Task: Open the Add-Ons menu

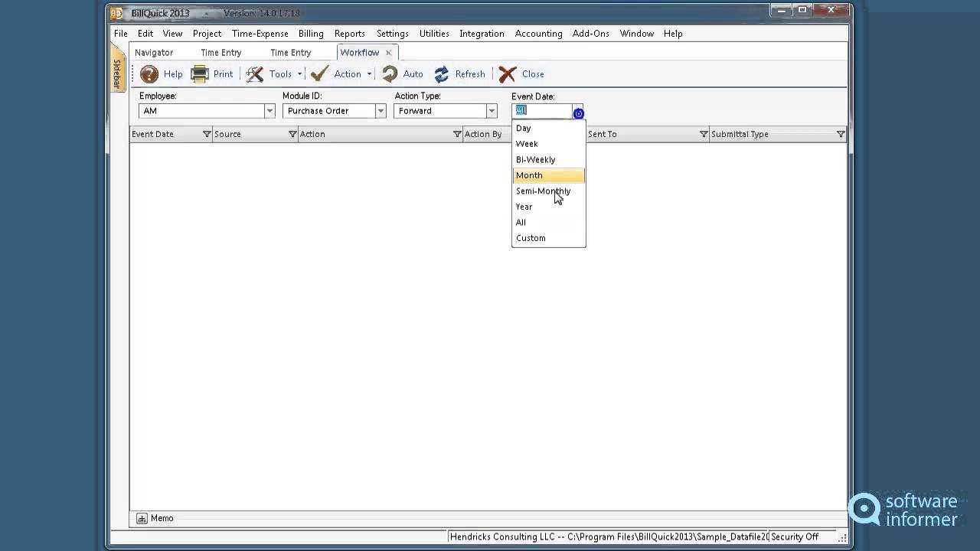Action: 591,34
